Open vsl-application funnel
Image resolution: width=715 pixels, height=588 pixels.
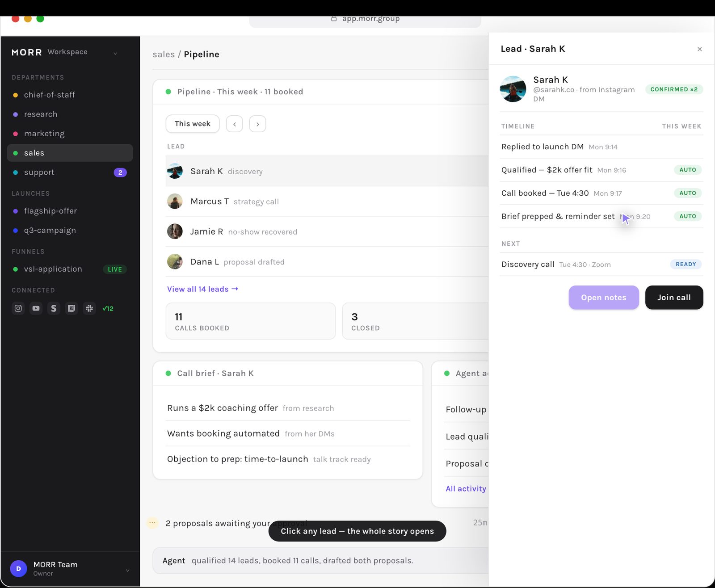tap(70, 269)
